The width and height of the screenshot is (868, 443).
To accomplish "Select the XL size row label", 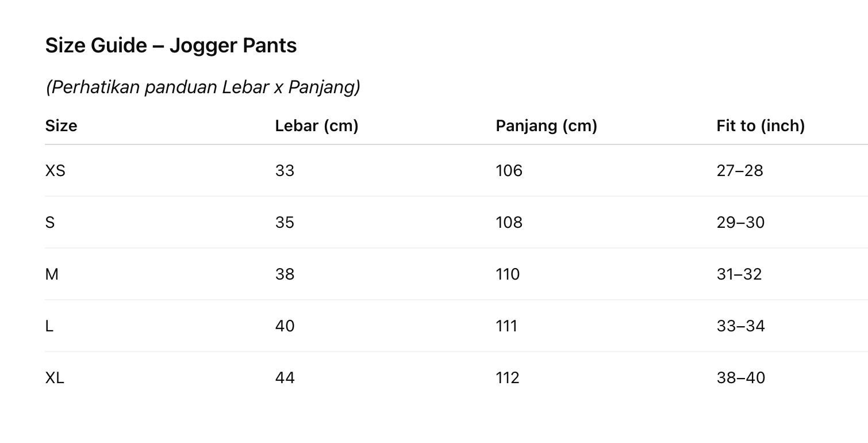I will (55, 378).
